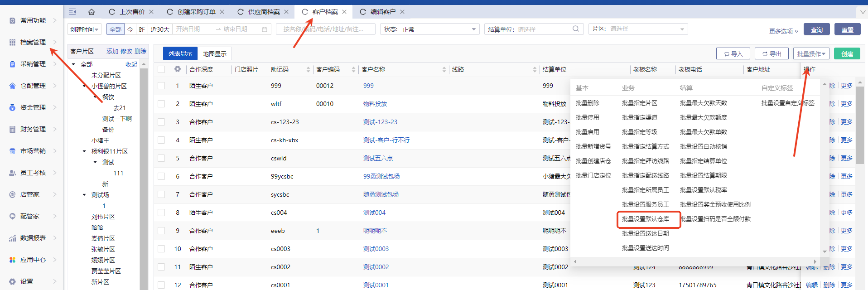Close the 创建采购订单 tab

click(x=222, y=12)
